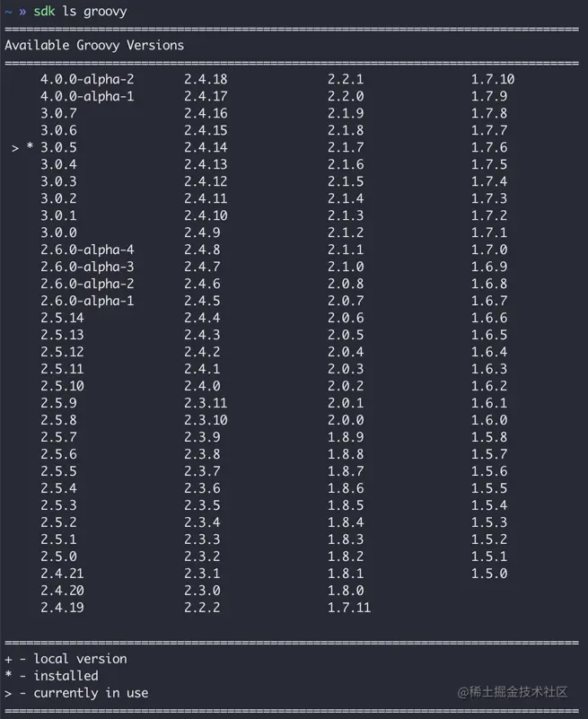588x719 pixels.
Task: Click version 2.6.0-alpha-4
Action: pos(87,250)
